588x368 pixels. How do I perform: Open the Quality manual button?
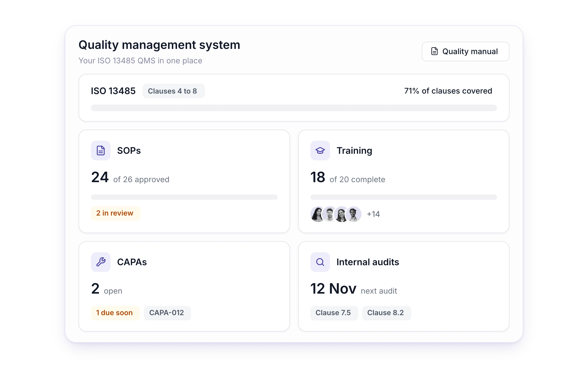click(465, 52)
